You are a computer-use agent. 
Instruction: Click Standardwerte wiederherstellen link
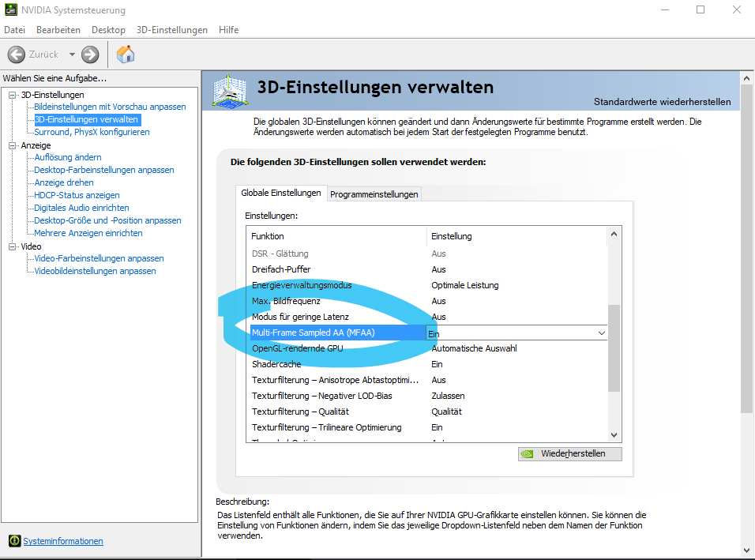click(662, 102)
